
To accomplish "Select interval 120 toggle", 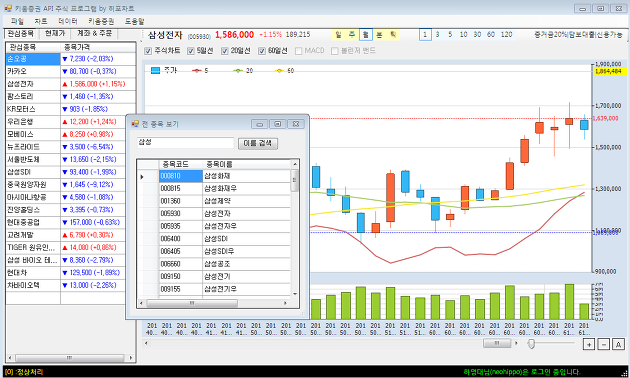I will coord(506,35).
